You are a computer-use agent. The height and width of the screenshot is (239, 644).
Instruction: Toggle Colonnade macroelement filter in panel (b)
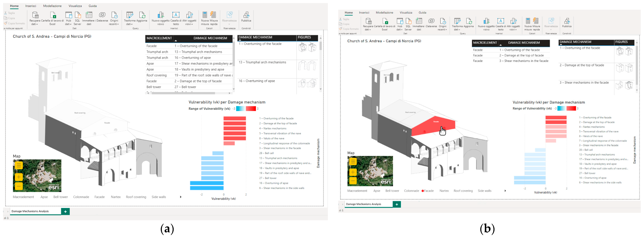point(411,191)
